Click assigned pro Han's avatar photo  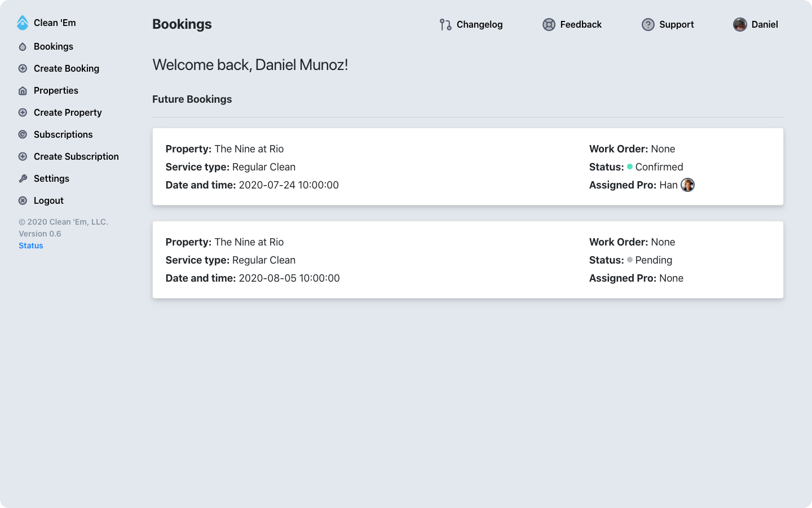(x=687, y=185)
